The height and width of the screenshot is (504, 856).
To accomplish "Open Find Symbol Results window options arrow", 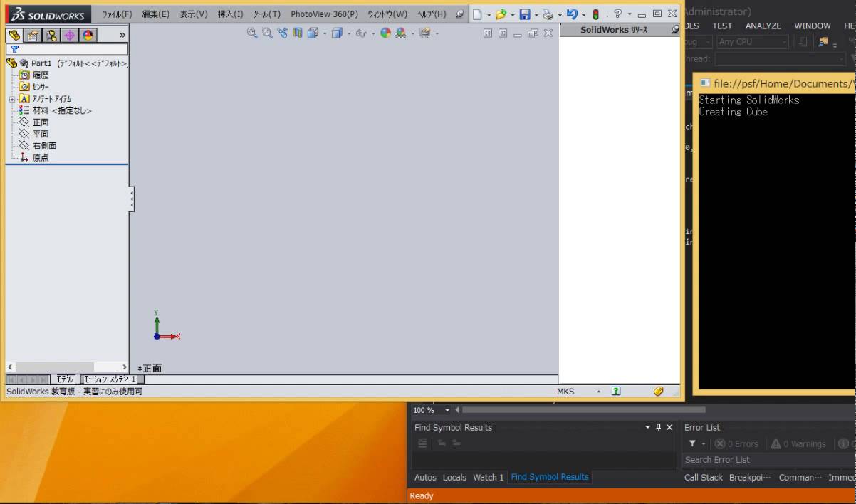I will point(647,427).
